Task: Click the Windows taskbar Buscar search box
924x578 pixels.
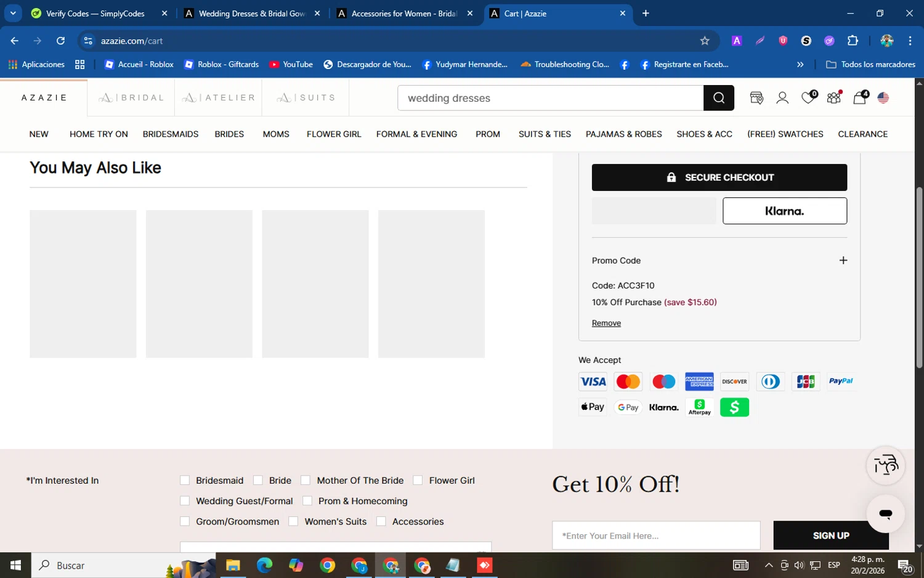Action: pos(123,565)
